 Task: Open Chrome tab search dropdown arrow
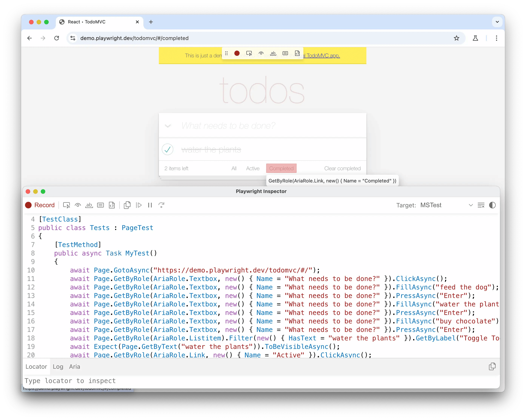pos(497,22)
